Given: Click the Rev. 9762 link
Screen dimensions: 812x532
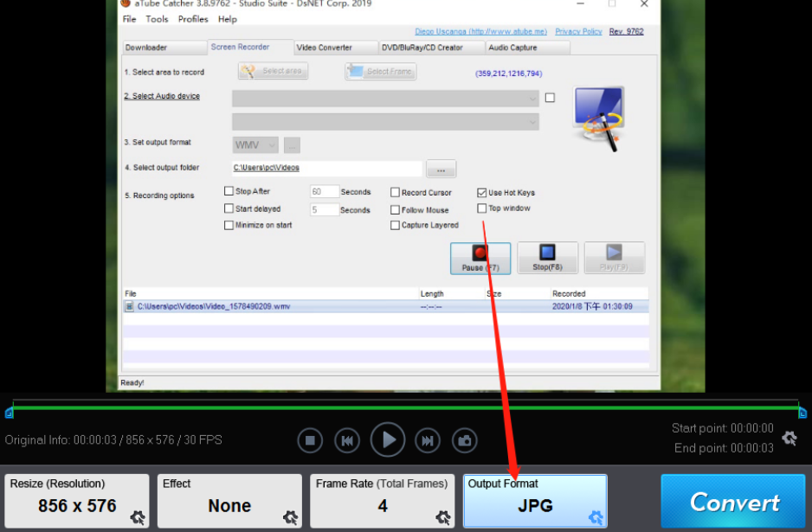Looking at the screenshot, I should (x=626, y=31).
